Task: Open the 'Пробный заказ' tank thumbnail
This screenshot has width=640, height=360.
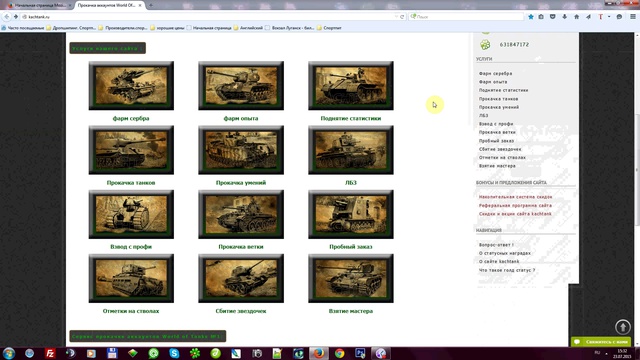Action: [x=351, y=214]
